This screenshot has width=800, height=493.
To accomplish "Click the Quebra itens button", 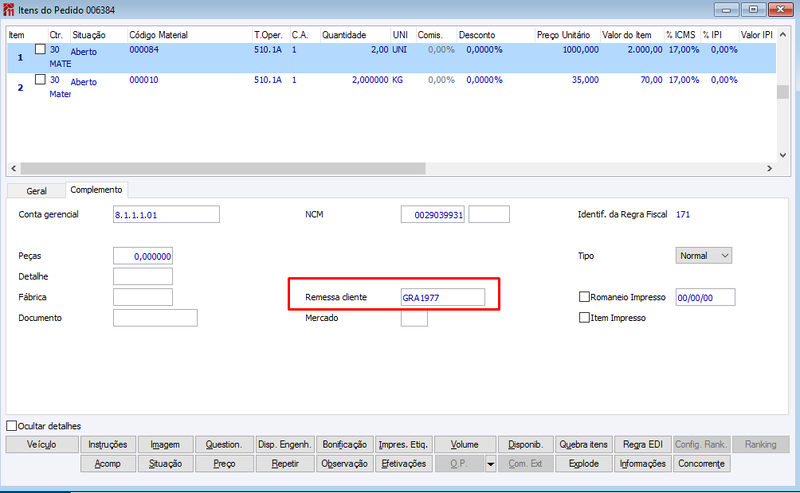I will (x=584, y=445).
